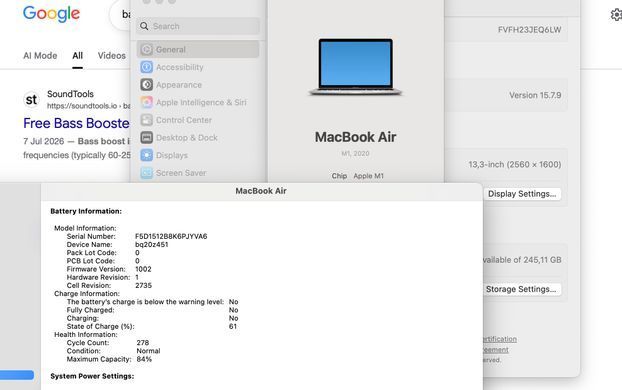Click the Accessibility icon in sidebar

[x=146, y=67]
